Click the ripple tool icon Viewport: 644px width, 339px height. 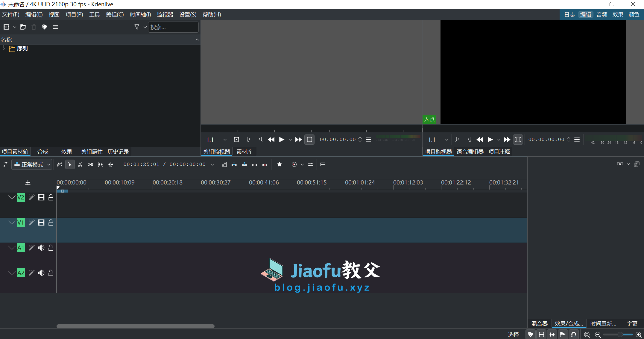[x=111, y=164]
